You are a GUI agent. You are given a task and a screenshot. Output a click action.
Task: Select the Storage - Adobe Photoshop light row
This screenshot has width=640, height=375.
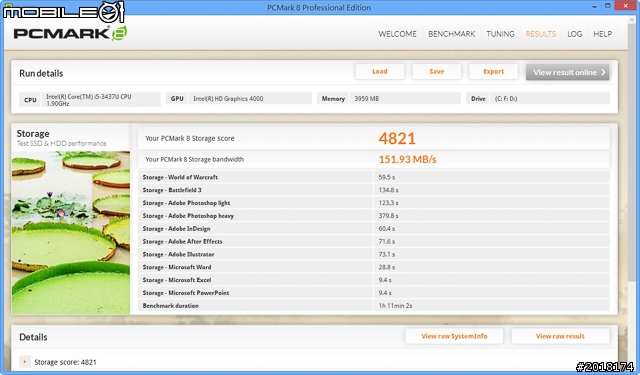click(374, 203)
